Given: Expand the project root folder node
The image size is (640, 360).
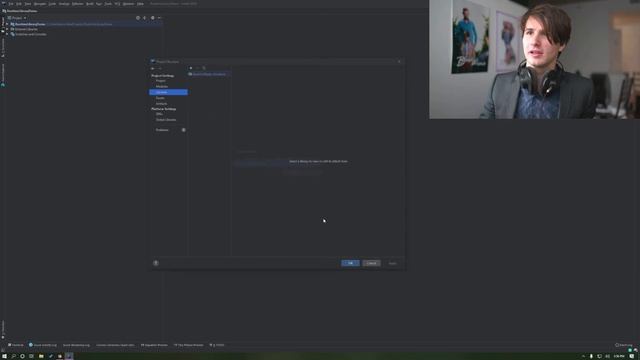Looking at the screenshot, I should [7, 24].
